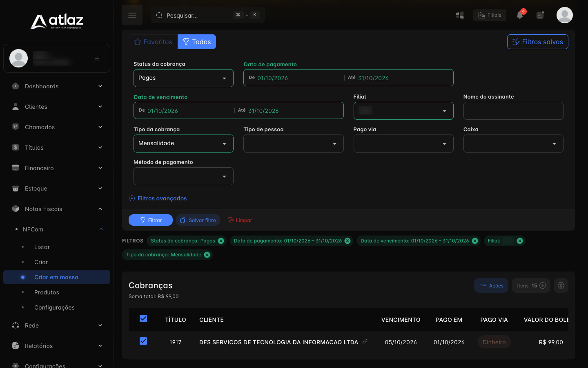Click 'Salvar filtro' button

(x=198, y=220)
